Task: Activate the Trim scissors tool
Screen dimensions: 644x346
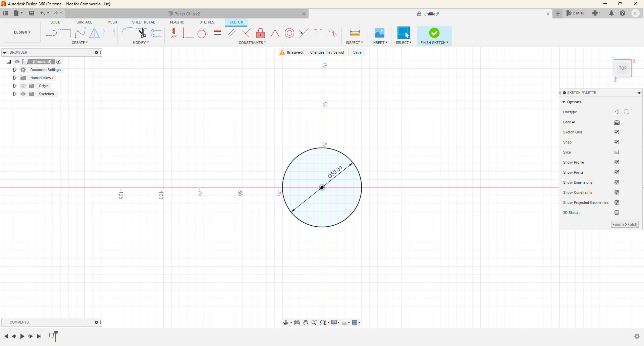Action: (142, 33)
